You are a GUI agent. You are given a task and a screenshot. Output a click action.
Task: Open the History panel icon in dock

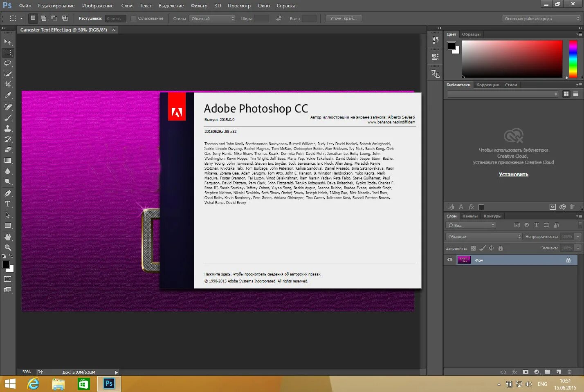click(435, 40)
